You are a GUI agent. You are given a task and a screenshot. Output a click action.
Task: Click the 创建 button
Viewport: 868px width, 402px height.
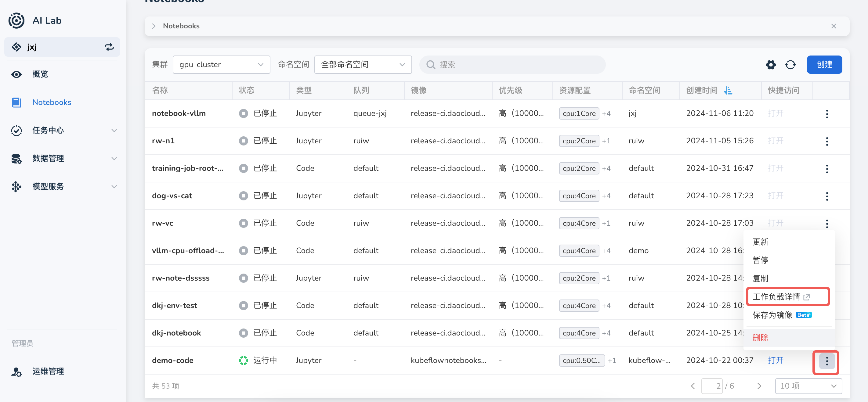point(824,65)
